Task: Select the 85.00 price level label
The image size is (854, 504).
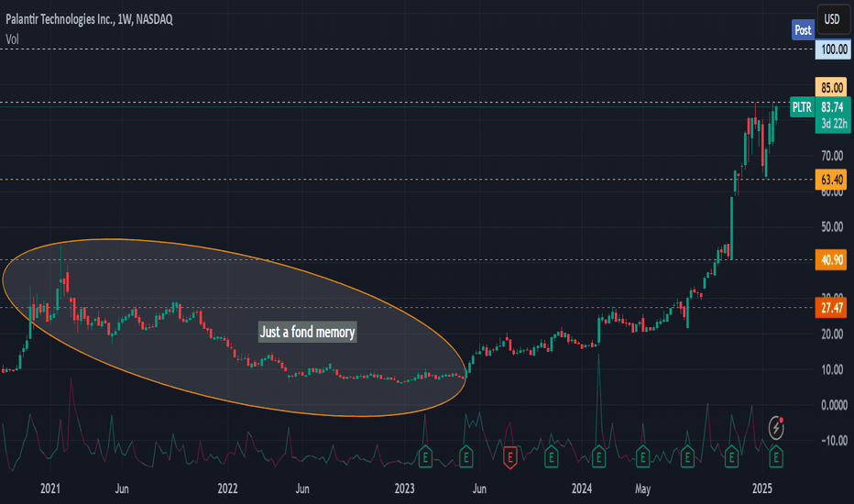Action: tap(831, 88)
